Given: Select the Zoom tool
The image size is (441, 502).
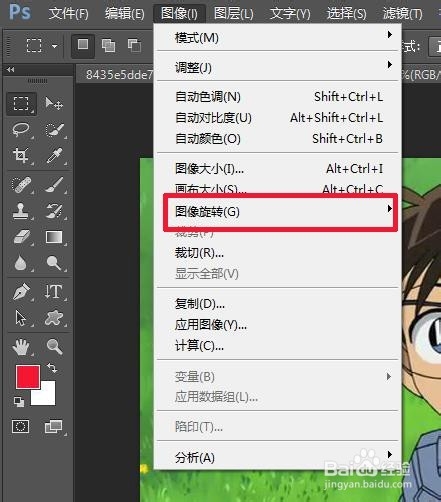Looking at the screenshot, I should (x=54, y=346).
